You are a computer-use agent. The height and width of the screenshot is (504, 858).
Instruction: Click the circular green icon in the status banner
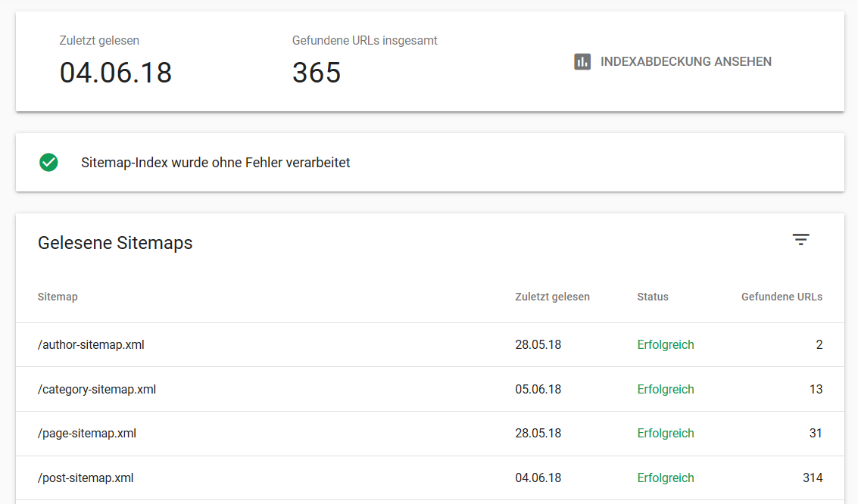tap(48, 162)
